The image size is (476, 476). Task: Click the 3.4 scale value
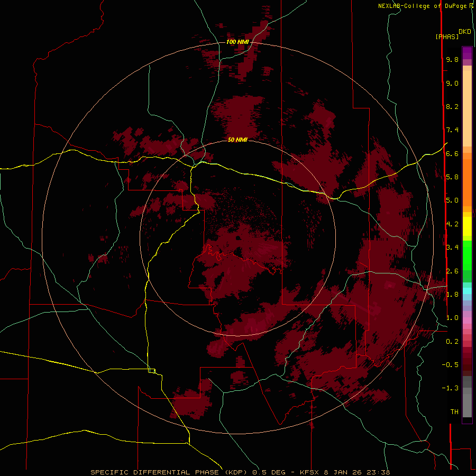click(x=452, y=248)
